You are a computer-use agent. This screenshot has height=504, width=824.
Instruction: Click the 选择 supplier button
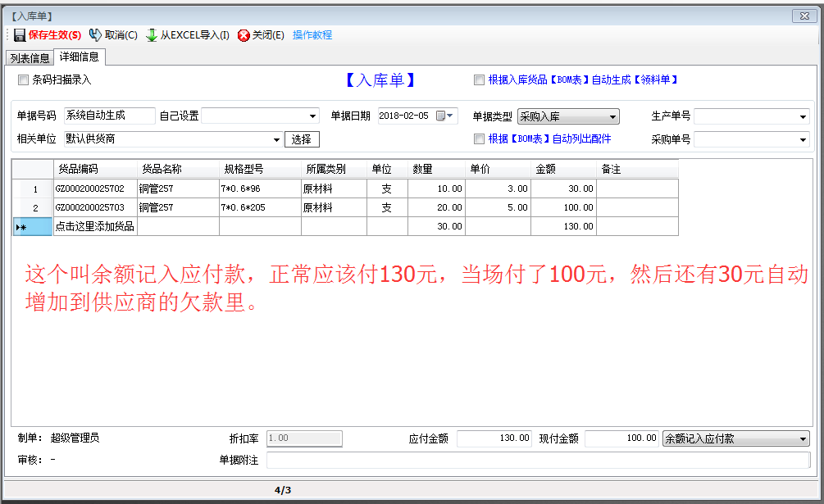(x=302, y=139)
